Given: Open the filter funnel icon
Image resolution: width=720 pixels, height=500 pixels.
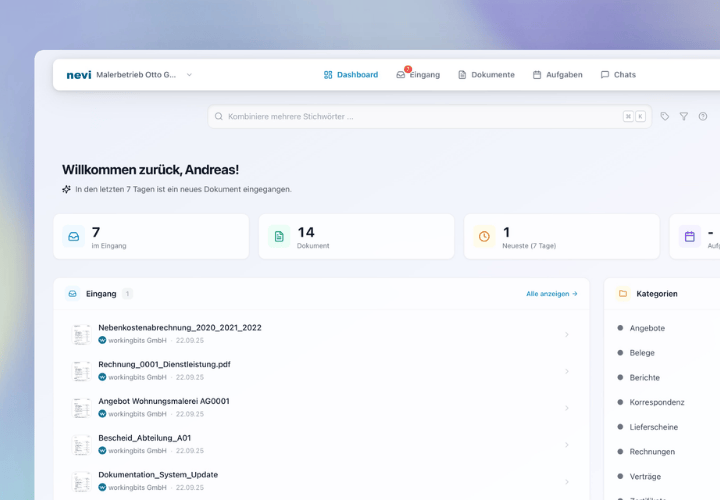Looking at the screenshot, I should (684, 116).
